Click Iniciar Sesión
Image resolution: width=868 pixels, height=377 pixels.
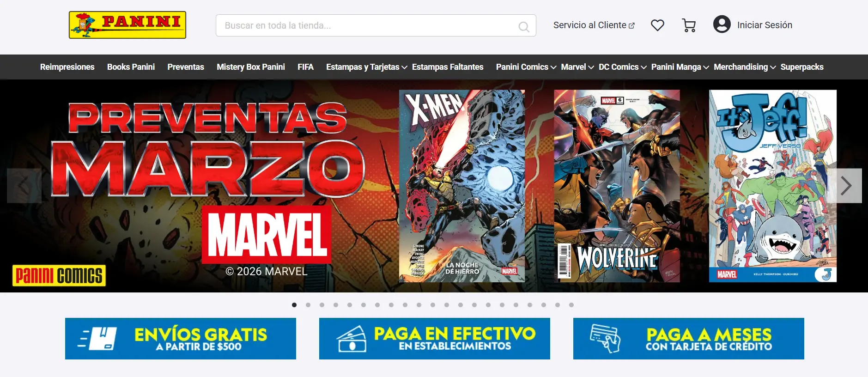click(x=765, y=25)
